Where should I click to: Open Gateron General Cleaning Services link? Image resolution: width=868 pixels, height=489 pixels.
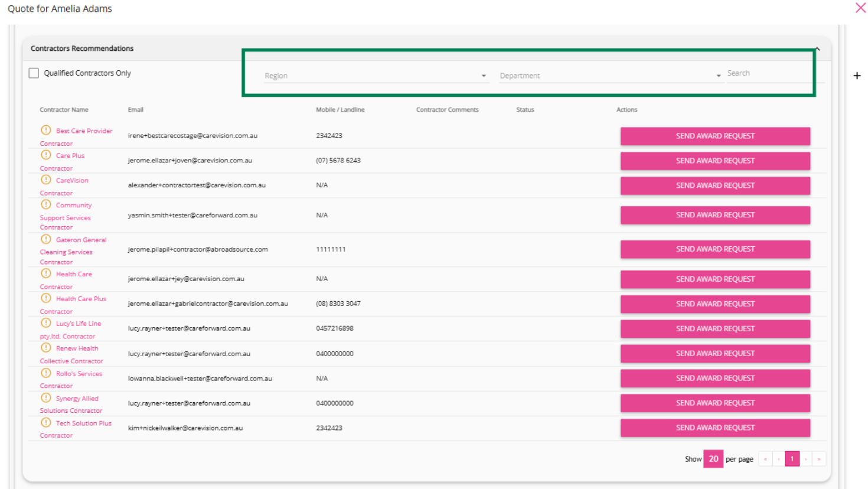74,251
